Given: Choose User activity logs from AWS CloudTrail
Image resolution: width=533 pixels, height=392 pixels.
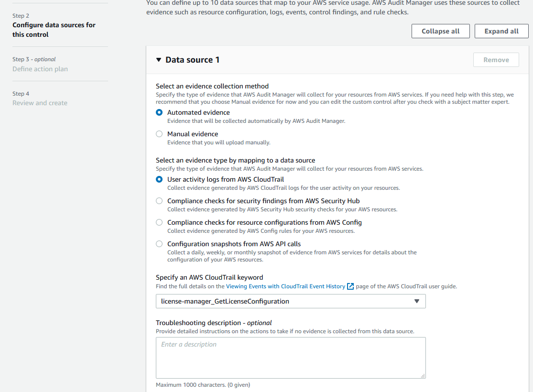Looking at the screenshot, I should click(159, 180).
